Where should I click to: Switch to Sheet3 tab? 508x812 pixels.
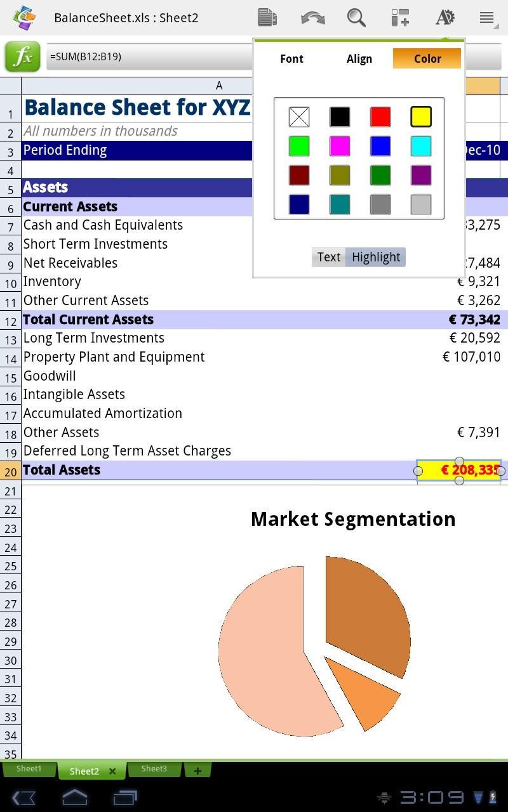[x=154, y=769]
